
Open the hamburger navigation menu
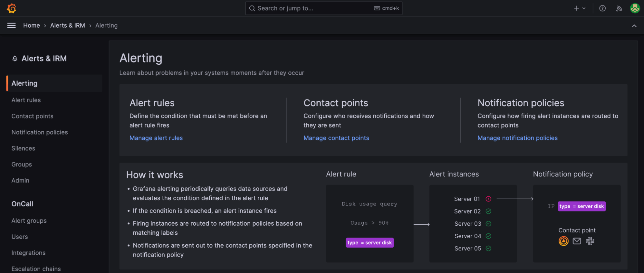coord(11,25)
